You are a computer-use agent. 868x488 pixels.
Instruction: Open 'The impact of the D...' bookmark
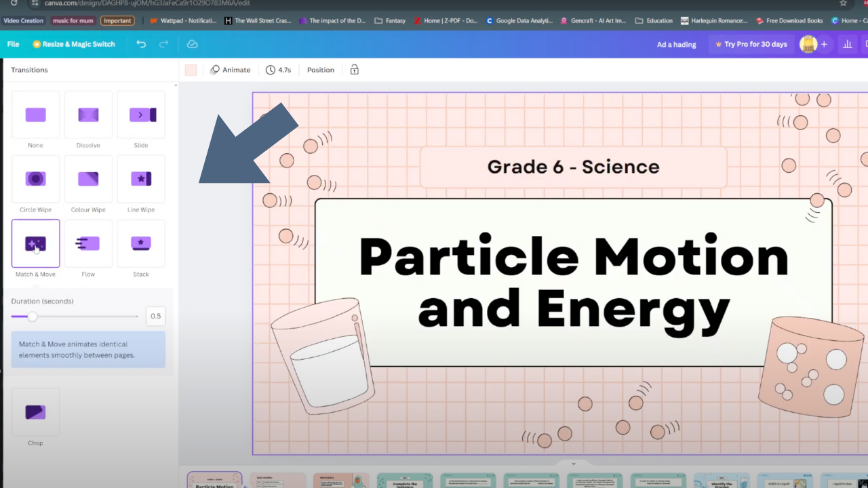[332, 21]
